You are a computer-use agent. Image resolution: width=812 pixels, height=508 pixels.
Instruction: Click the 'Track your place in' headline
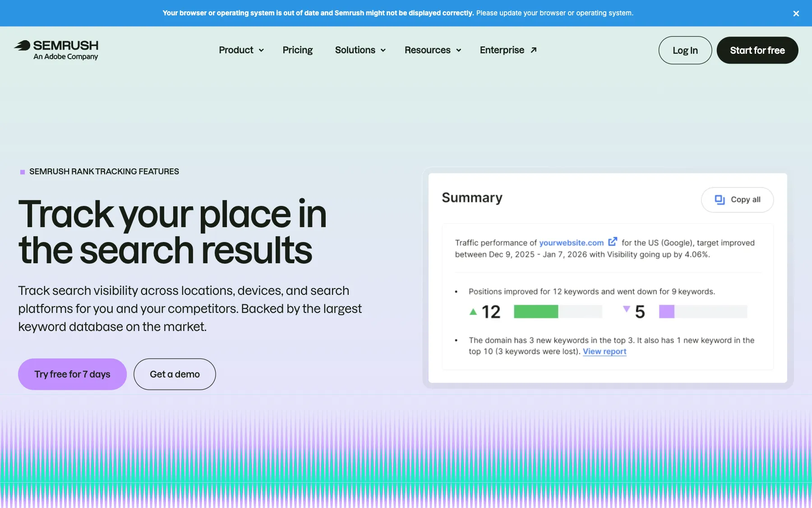[x=172, y=214]
